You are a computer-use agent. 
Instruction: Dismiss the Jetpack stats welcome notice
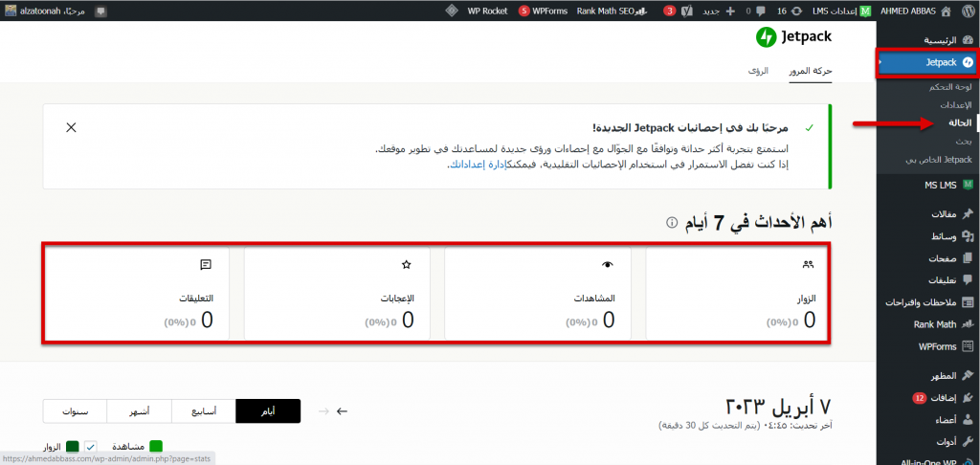click(x=71, y=127)
